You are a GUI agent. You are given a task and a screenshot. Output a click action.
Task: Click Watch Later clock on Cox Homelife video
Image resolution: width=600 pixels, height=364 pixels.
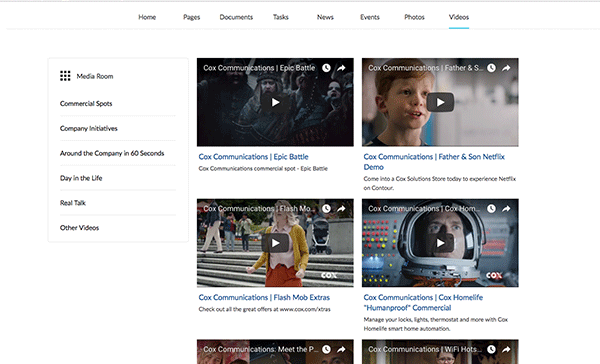491,208
